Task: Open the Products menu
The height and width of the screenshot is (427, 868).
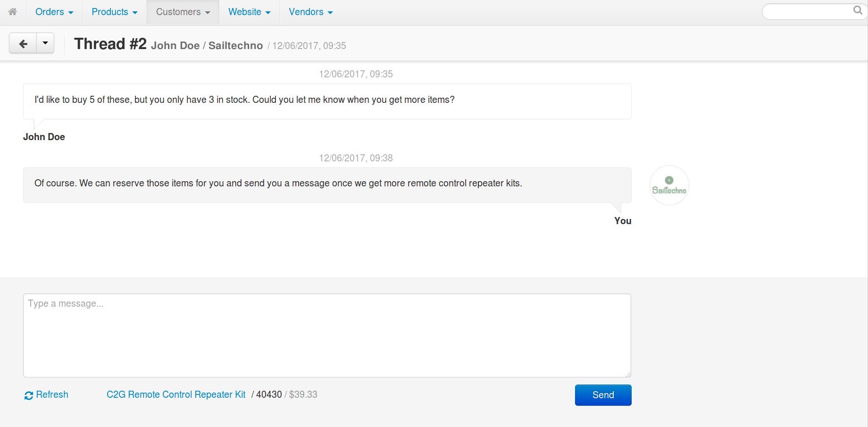Action: tap(115, 12)
